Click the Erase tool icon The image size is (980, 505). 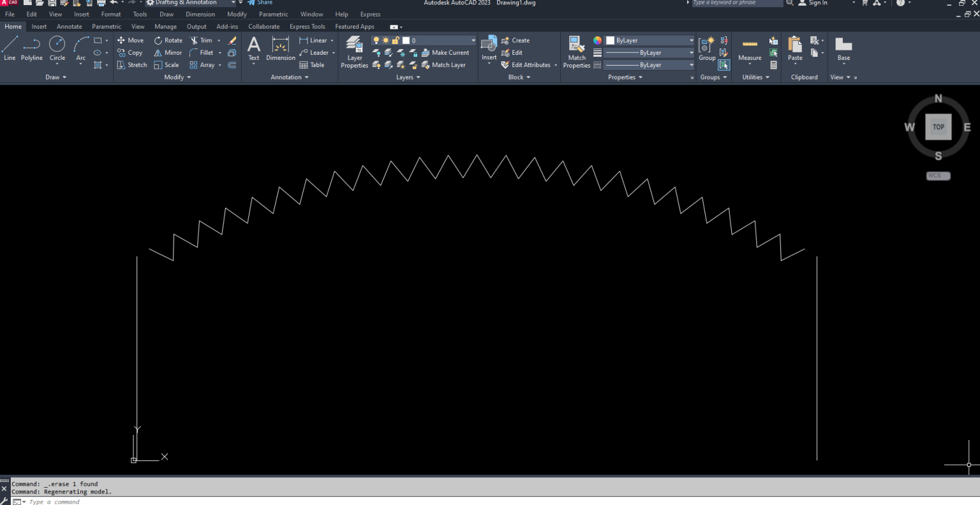[232, 40]
